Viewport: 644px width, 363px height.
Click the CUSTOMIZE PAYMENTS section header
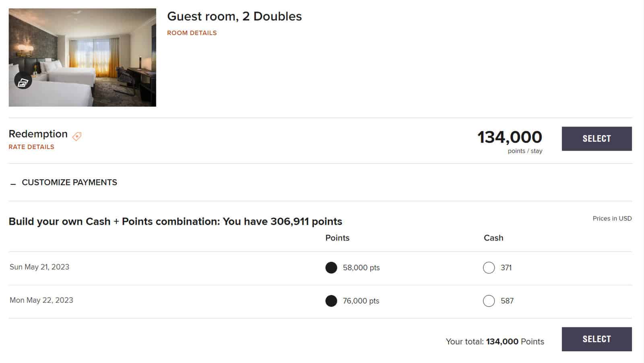(69, 183)
